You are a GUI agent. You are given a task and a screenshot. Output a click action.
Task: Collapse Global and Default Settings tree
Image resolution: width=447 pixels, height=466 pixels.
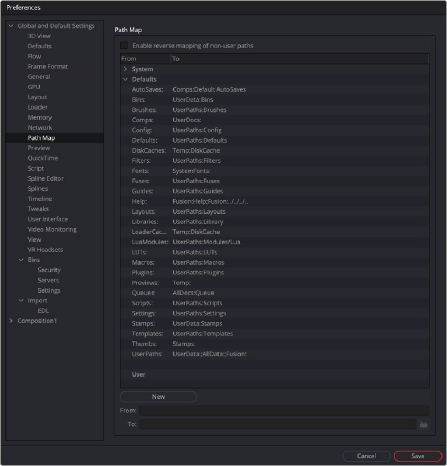(11, 26)
